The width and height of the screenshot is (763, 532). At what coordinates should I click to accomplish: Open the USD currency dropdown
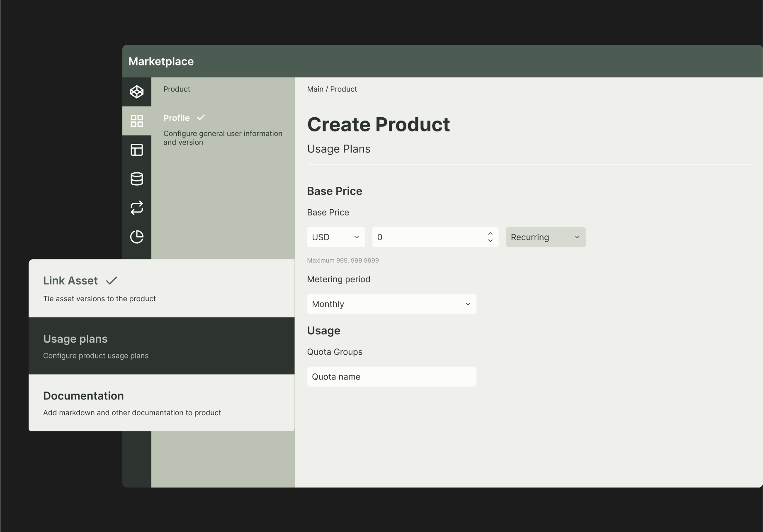click(335, 237)
